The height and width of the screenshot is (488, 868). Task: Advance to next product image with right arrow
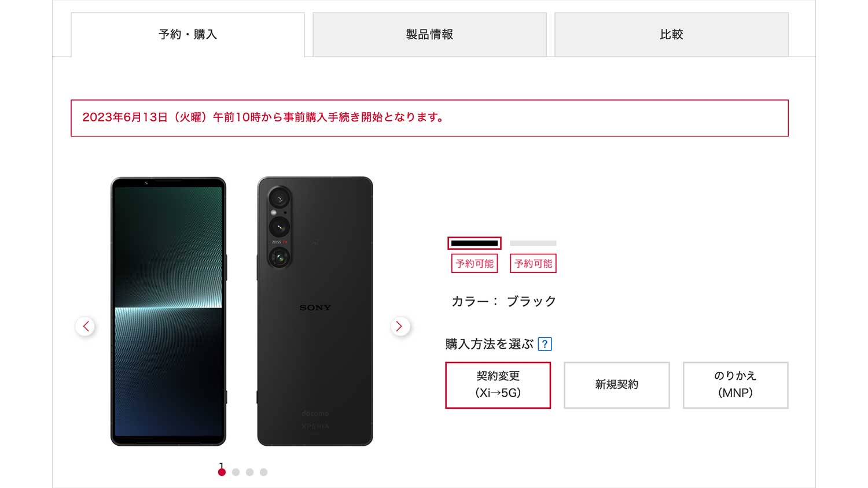tap(399, 326)
